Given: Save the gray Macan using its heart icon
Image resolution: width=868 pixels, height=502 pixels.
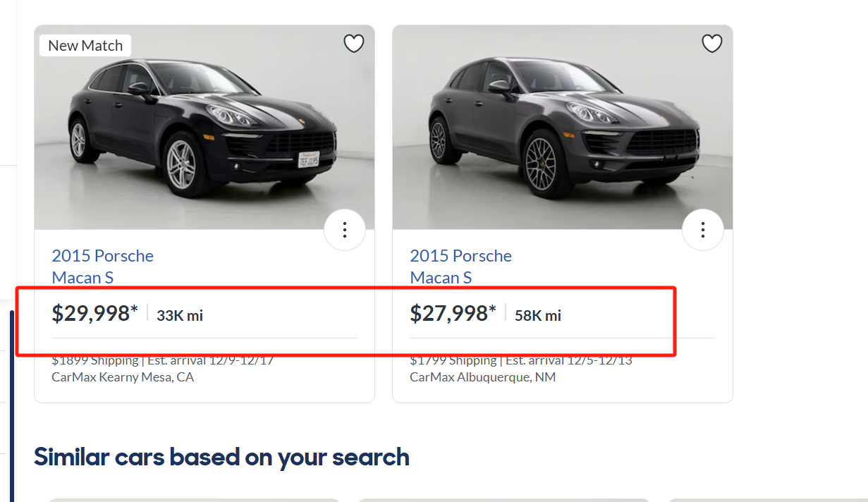Looking at the screenshot, I should coord(711,44).
